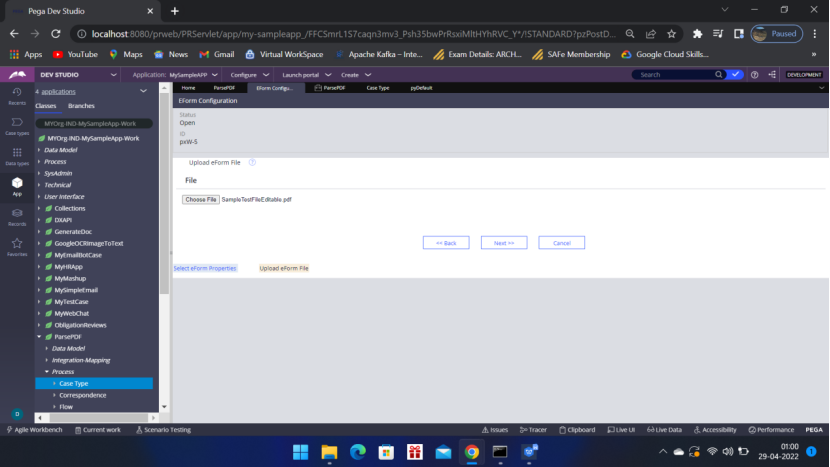Open the Application MySampleAPP dropdown

click(x=175, y=75)
